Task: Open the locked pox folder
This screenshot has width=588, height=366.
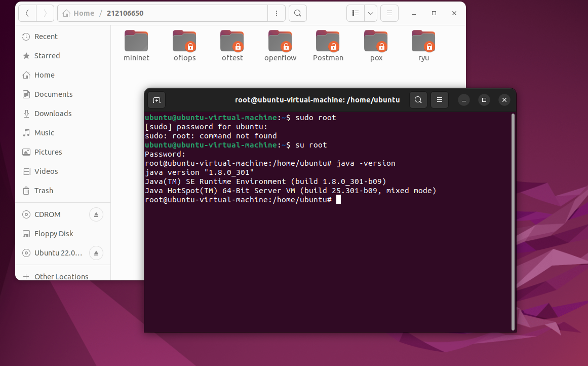Action: [x=376, y=46]
